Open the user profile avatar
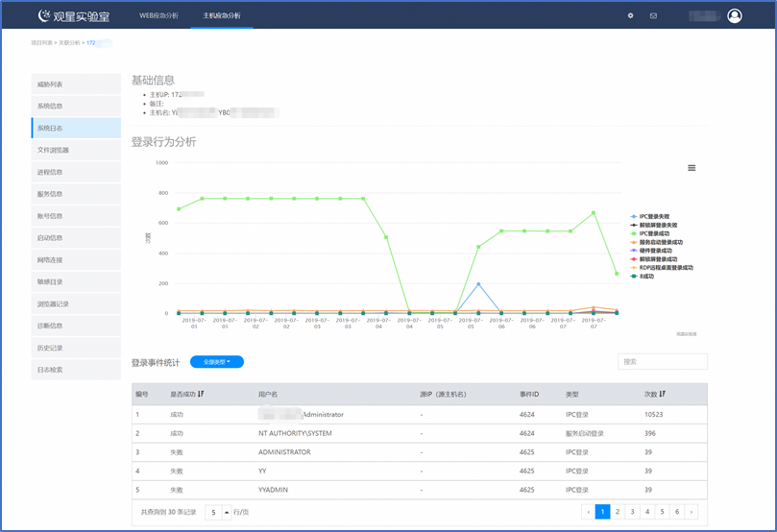This screenshot has height=532, width=777. point(735,16)
